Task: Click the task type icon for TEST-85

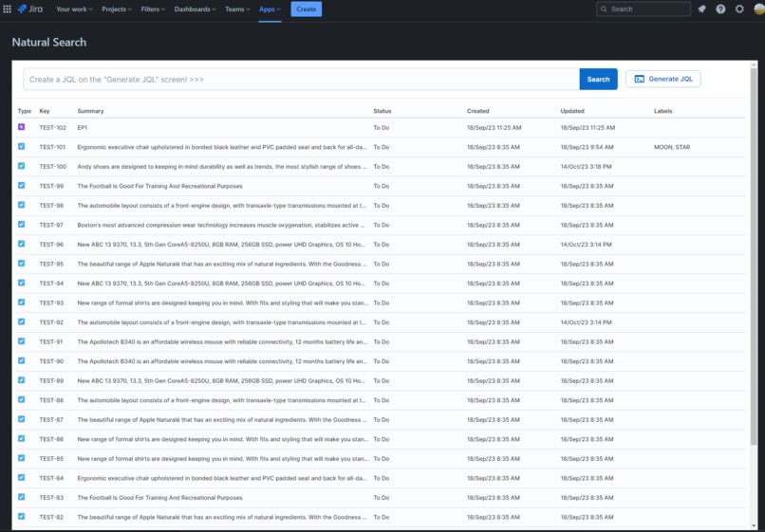Action: point(22,458)
